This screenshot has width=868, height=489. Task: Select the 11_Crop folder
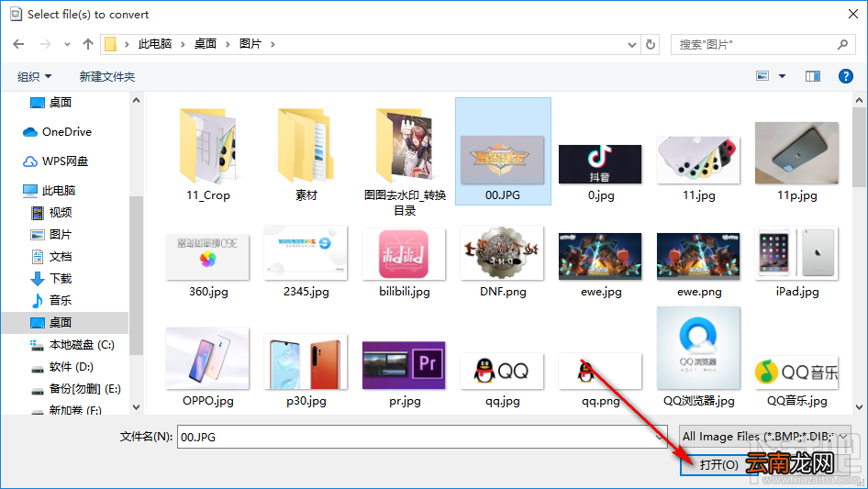click(x=208, y=153)
